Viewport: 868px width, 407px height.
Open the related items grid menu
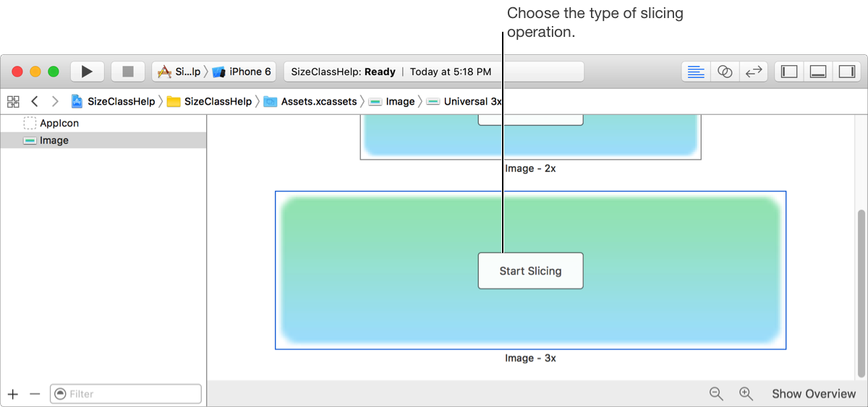(13, 101)
